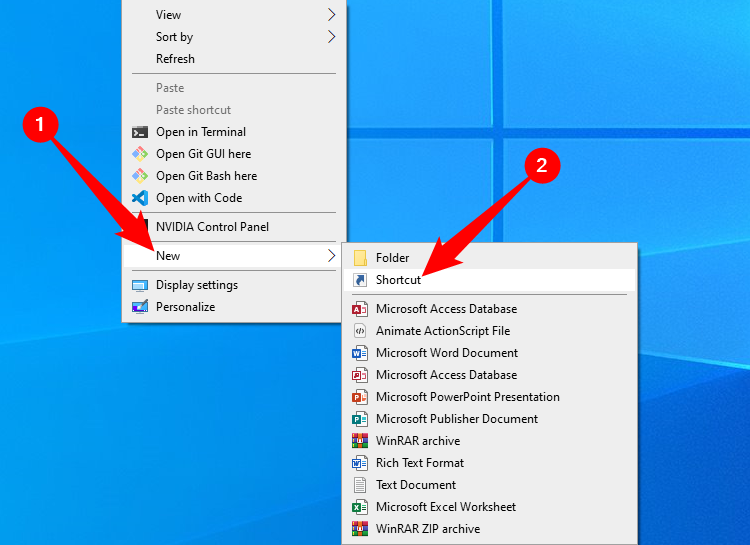Click the Text Document page icon
This screenshot has width=750, height=545.
click(x=360, y=485)
